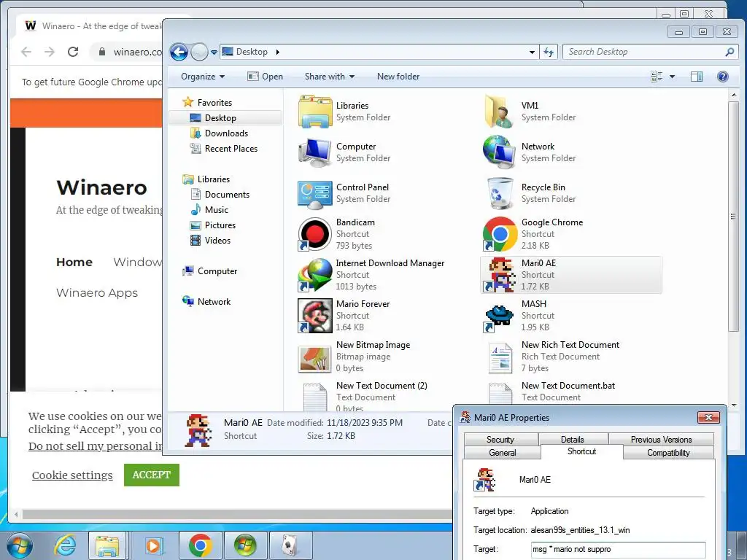Open the Share with dropdown menu
Viewport: 747px width, 560px height.
pyautogui.click(x=330, y=77)
